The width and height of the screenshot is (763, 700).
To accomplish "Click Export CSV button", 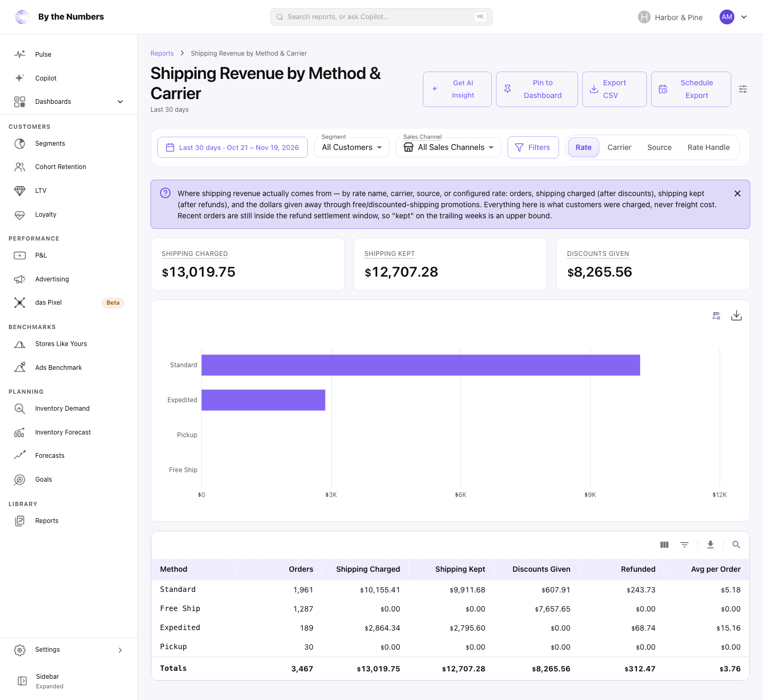I will click(x=615, y=89).
